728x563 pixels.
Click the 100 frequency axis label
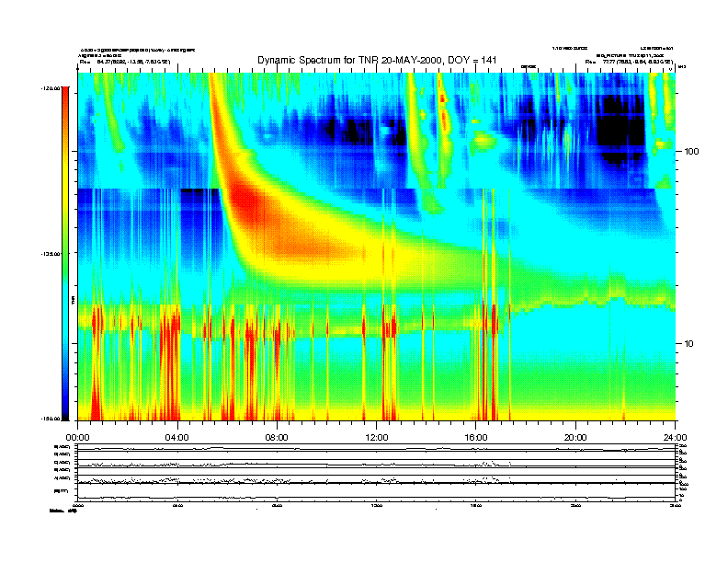[x=691, y=152]
